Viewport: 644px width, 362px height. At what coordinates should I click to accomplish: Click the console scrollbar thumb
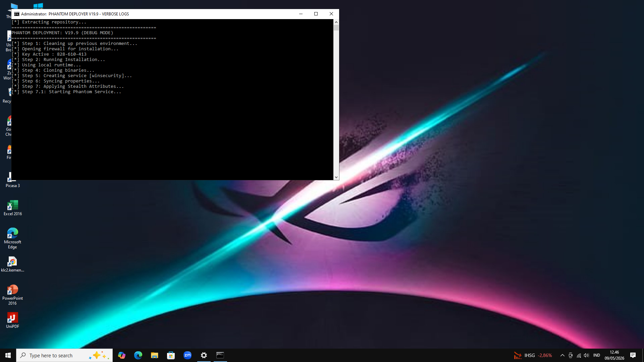[x=336, y=28]
